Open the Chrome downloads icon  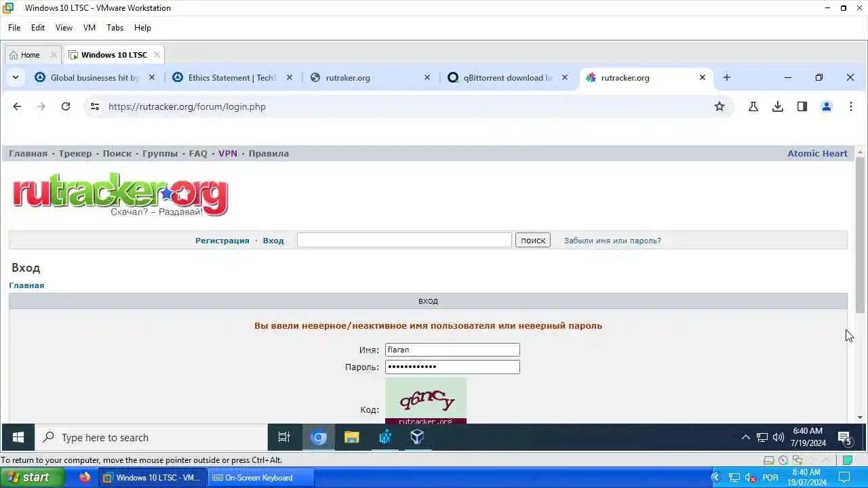click(778, 106)
